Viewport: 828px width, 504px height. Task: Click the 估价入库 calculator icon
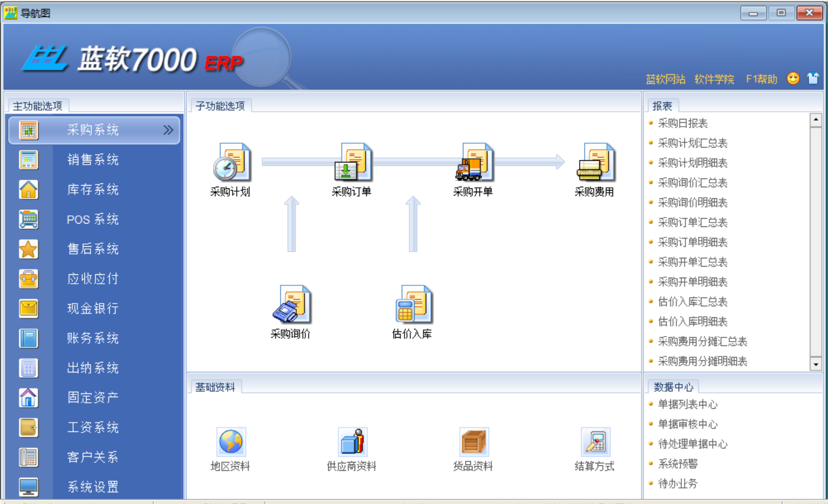click(x=413, y=305)
